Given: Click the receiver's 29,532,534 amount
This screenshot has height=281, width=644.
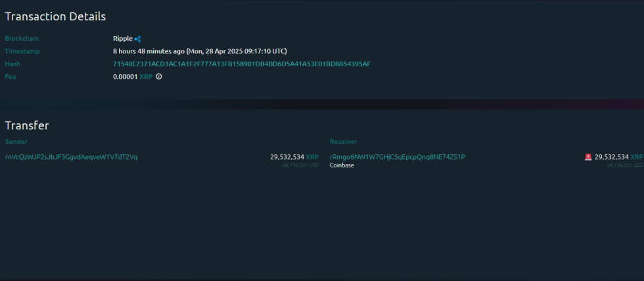Looking at the screenshot, I should (x=611, y=157).
